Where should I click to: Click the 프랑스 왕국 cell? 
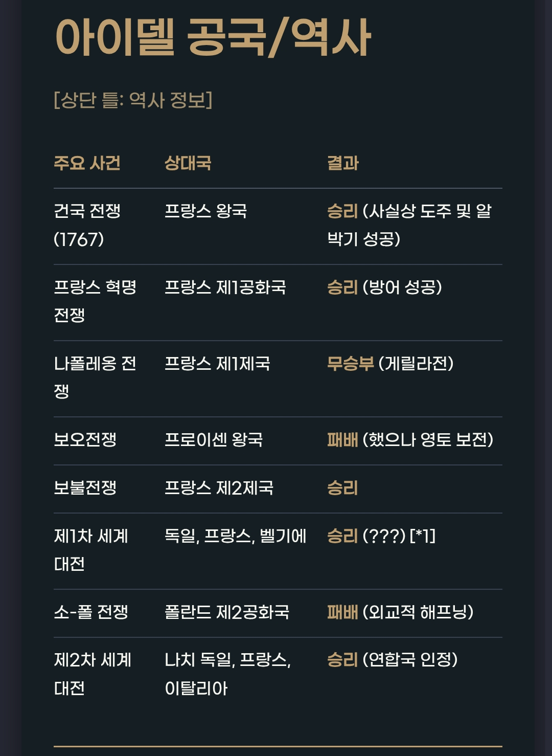(205, 211)
